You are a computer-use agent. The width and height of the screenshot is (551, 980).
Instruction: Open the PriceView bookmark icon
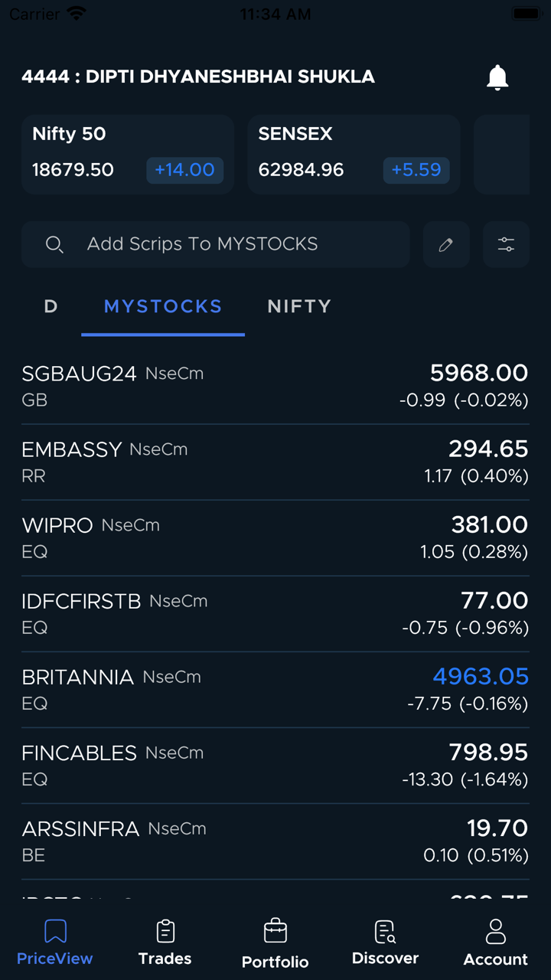click(x=55, y=932)
